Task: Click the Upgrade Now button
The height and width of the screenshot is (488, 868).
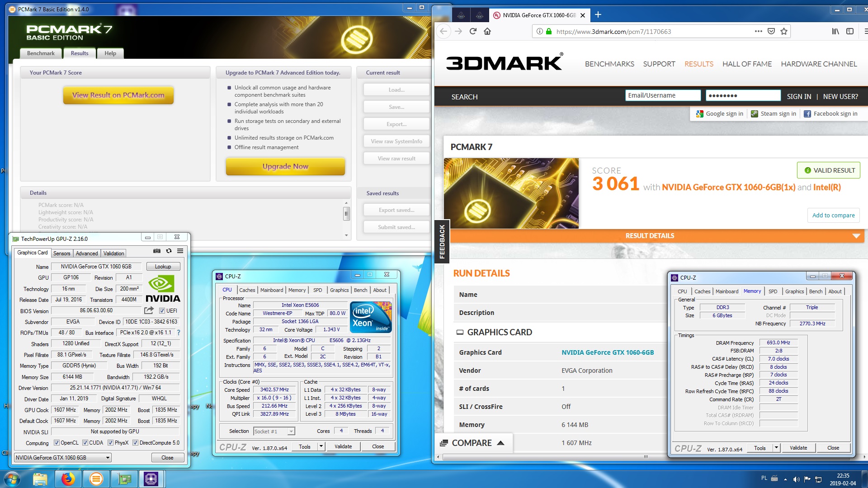Action: pos(285,166)
